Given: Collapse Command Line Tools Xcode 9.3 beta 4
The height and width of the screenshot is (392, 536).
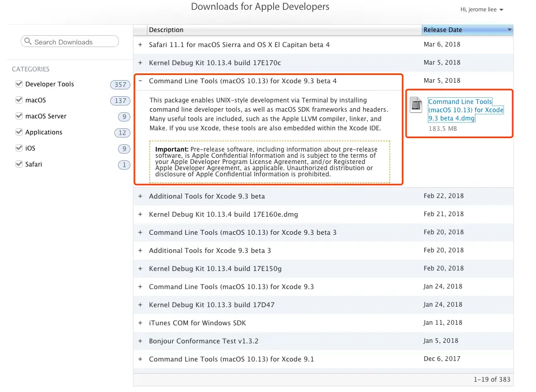Looking at the screenshot, I should 140,81.
